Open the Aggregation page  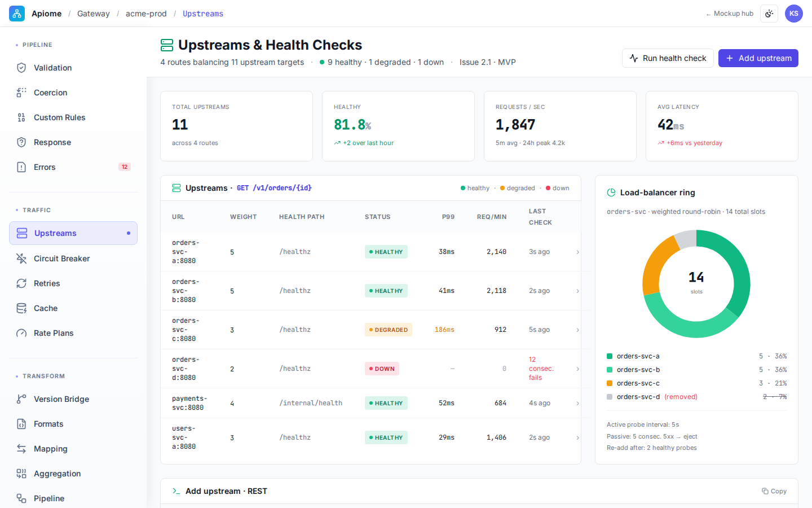[x=73, y=474]
